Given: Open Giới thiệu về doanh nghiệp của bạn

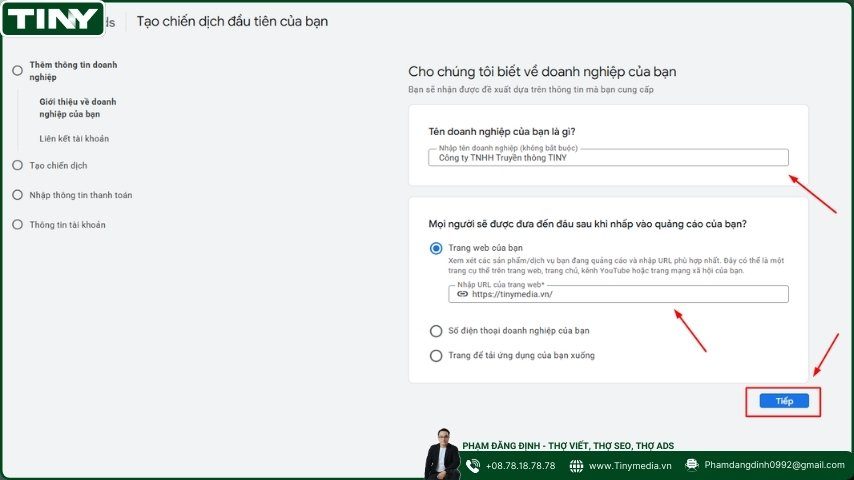Looking at the screenshot, I should pyautogui.click(x=78, y=108).
